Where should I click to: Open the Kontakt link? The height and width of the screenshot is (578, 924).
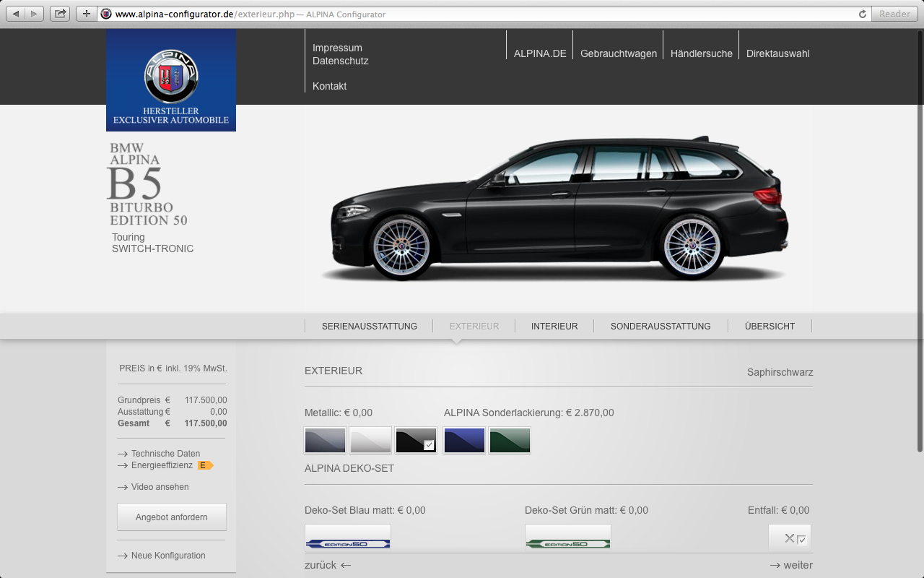coord(329,86)
